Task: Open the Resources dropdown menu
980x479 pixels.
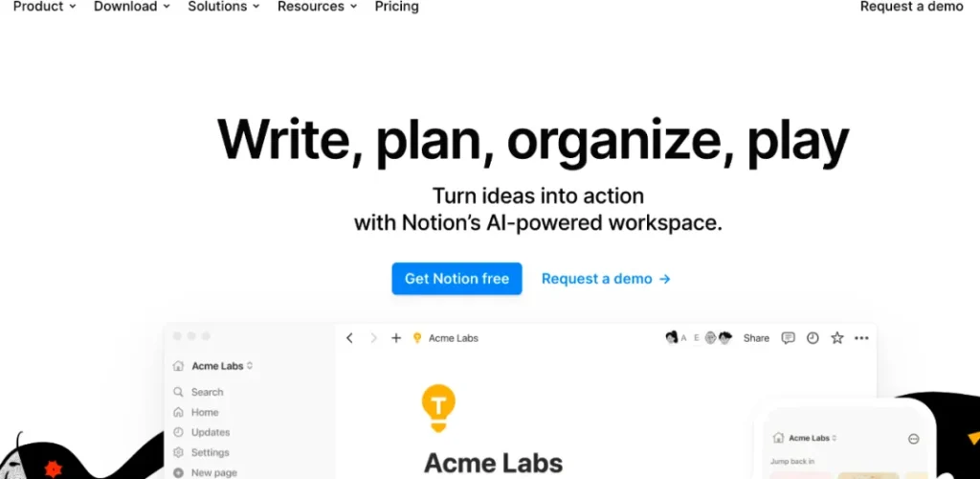Action: click(x=317, y=7)
